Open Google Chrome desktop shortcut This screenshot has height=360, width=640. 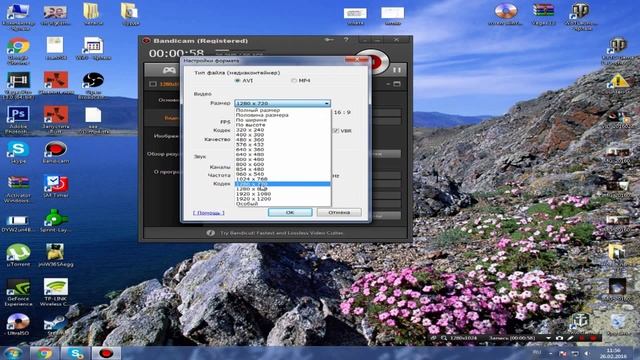[18, 51]
